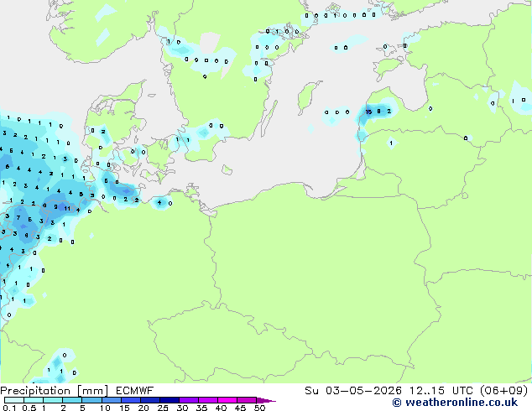Click the '(06+09)' forecast step label
Viewport: 532px width, 411px height.
(x=504, y=391)
